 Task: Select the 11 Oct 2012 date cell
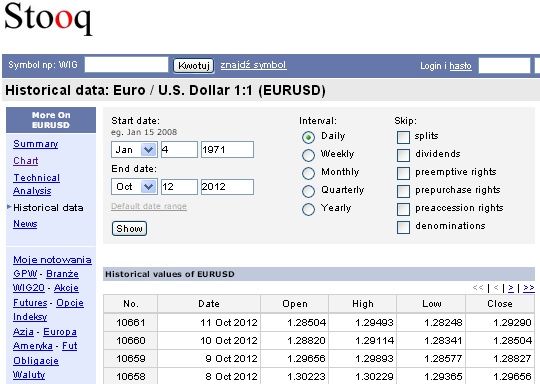click(x=209, y=322)
